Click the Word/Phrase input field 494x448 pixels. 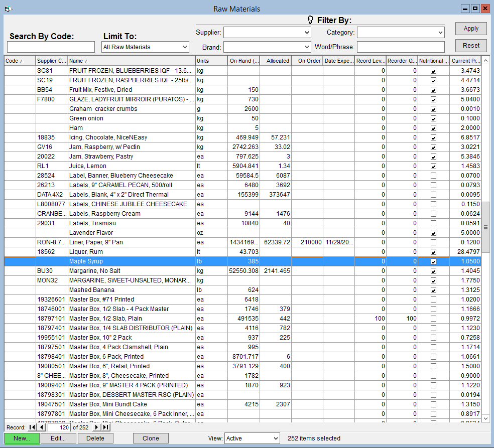tap(401, 47)
